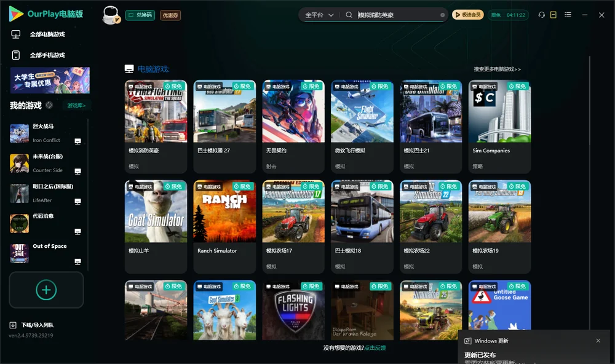
Task: Refresh the 我的游戏 list
Action: (49, 105)
